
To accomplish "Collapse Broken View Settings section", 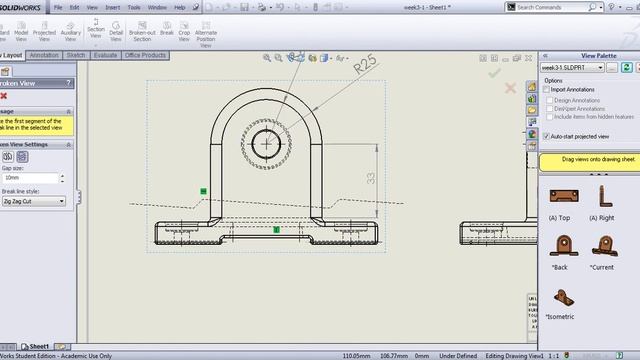I will click(69, 144).
